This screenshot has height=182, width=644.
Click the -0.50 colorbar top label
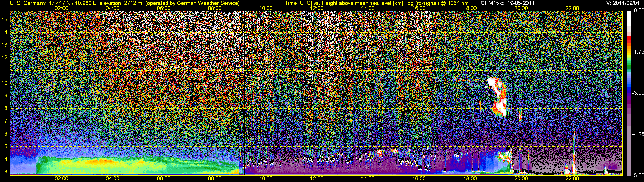click(x=638, y=10)
